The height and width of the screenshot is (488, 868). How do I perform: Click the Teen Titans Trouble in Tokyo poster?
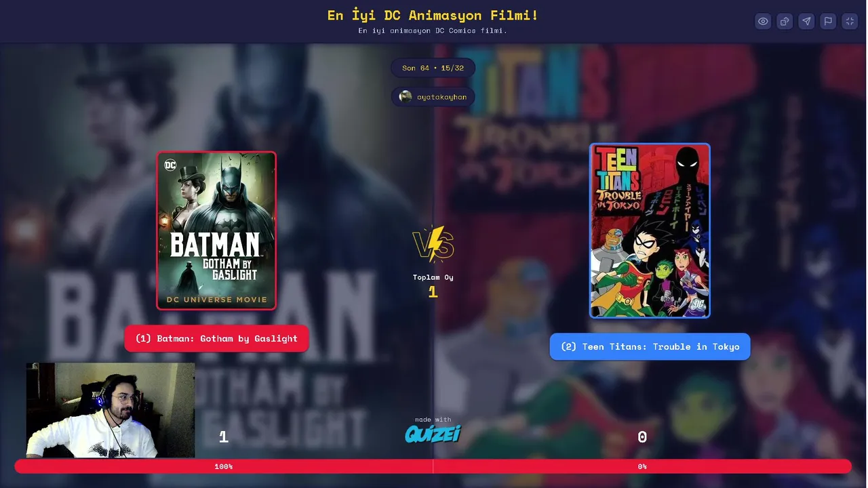point(650,230)
